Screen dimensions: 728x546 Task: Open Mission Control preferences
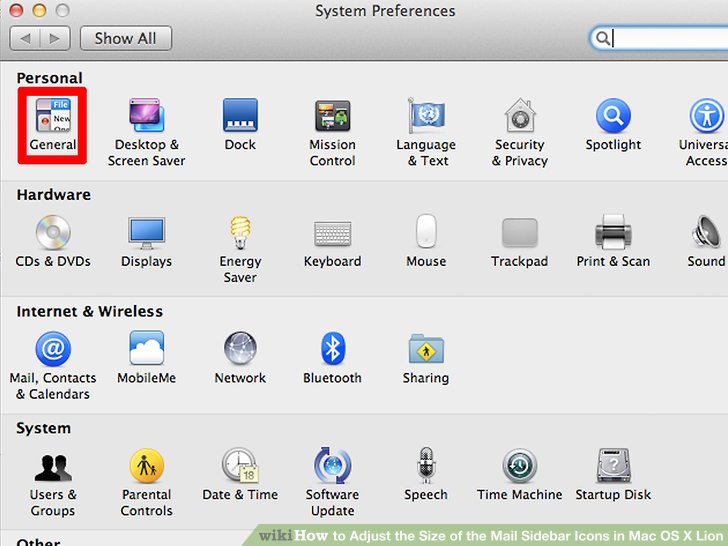[x=332, y=133]
